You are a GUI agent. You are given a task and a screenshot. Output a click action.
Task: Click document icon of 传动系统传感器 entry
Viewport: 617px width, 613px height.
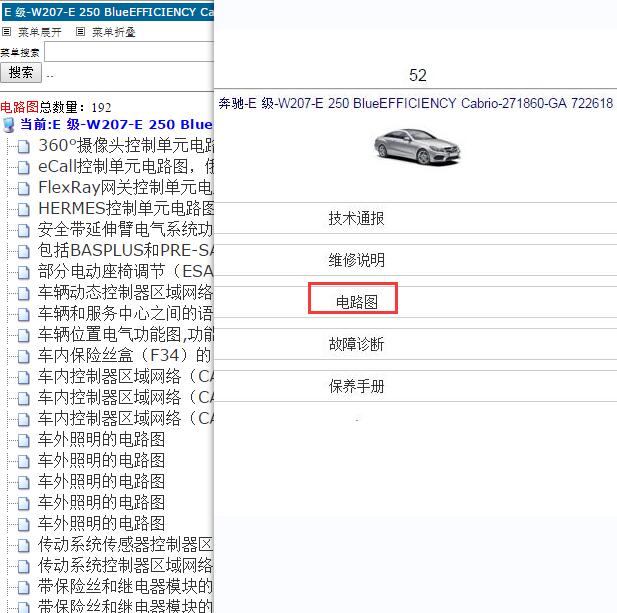pos(24,546)
